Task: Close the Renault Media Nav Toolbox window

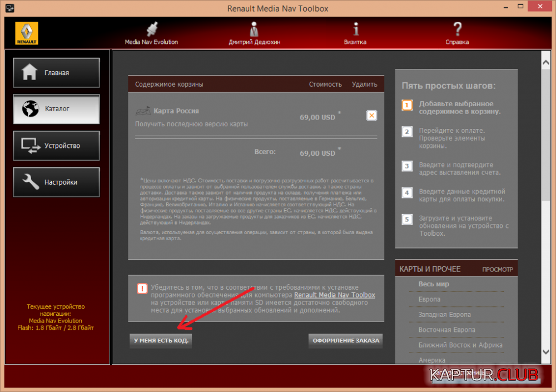Action: [x=540, y=6]
